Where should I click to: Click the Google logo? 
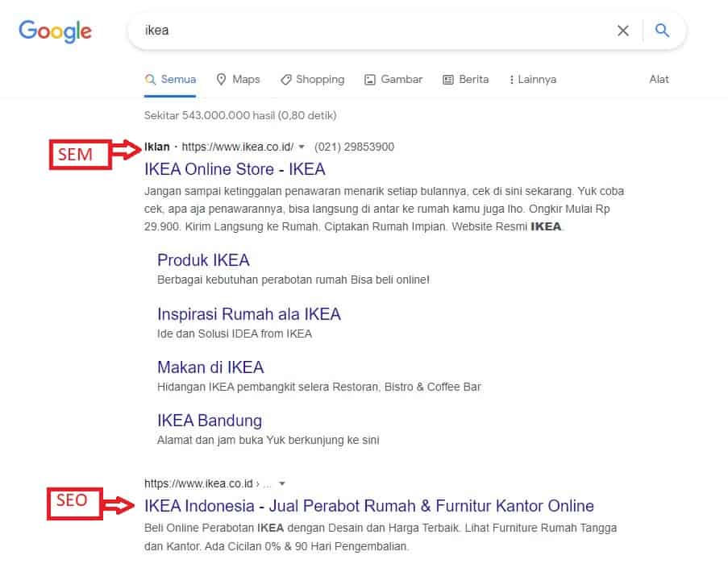coord(54,31)
